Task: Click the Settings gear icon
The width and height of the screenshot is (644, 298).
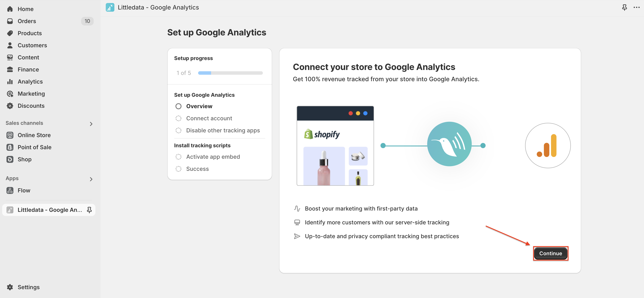Action: pos(10,287)
